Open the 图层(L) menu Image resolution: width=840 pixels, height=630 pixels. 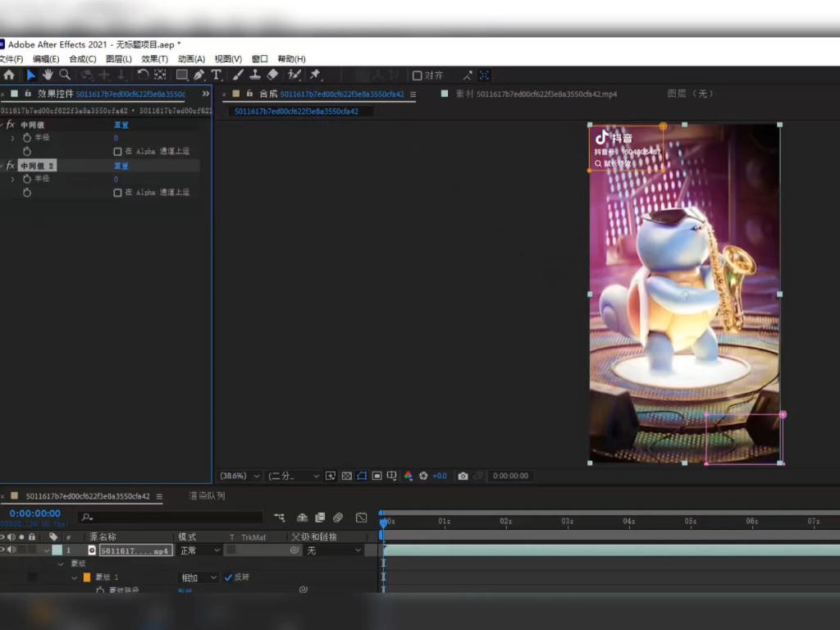119,59
